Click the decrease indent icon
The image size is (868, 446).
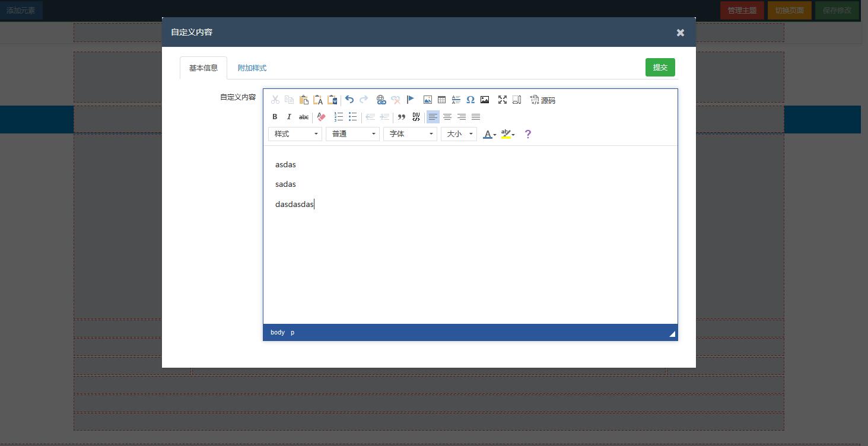(x=370, y=117)
